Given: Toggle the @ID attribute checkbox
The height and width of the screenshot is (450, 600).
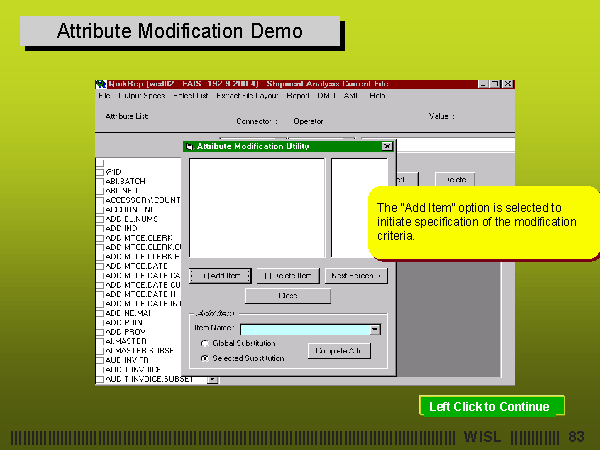Looking at the screenshot, I should tap(100, 172).
